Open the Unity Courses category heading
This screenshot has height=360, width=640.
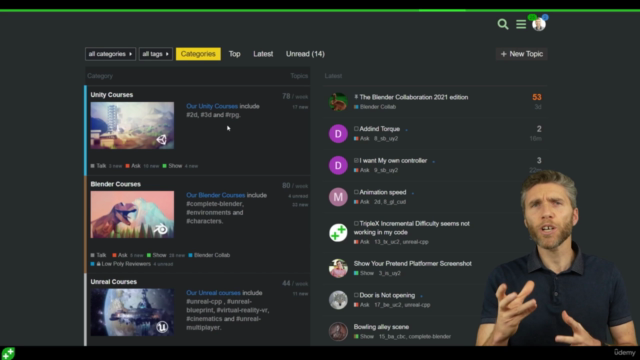[x=111, y=95]
